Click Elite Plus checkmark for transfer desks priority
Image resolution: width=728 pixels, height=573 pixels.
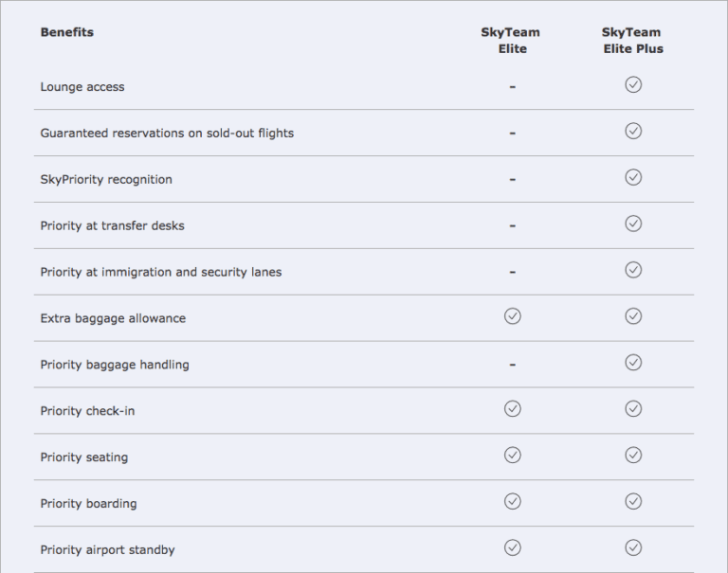coord(633,224)
